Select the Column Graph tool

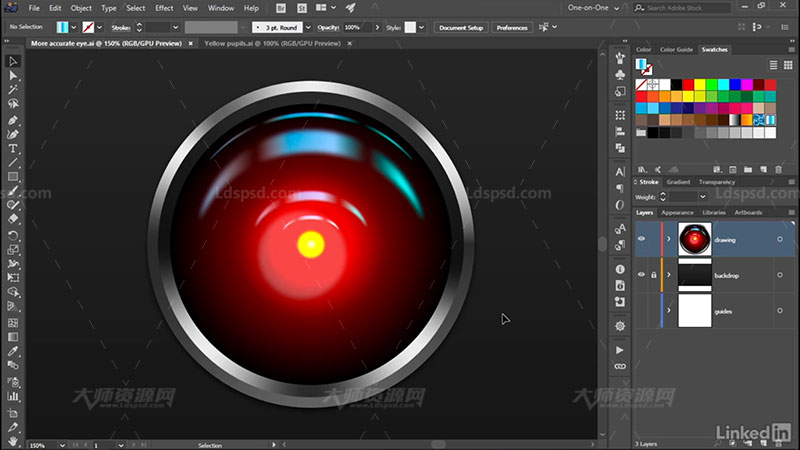tap(13, 396)
